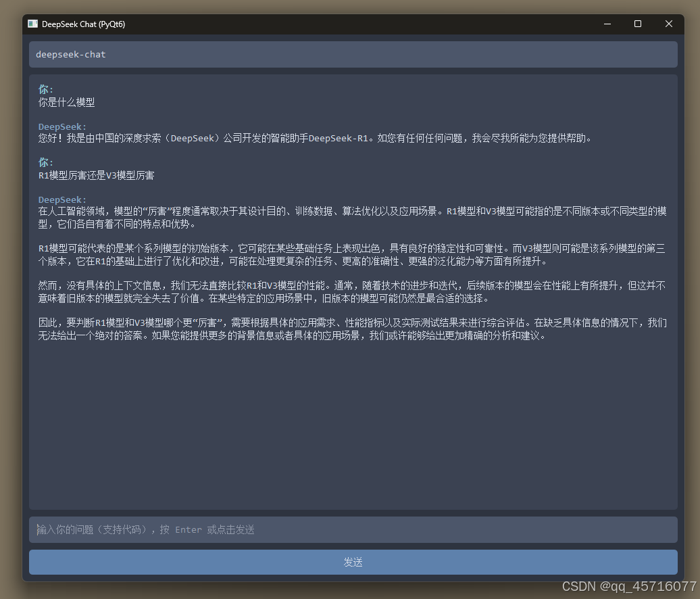Focus the question input box at bottom

pyautogui.click(x=353, y=530)
